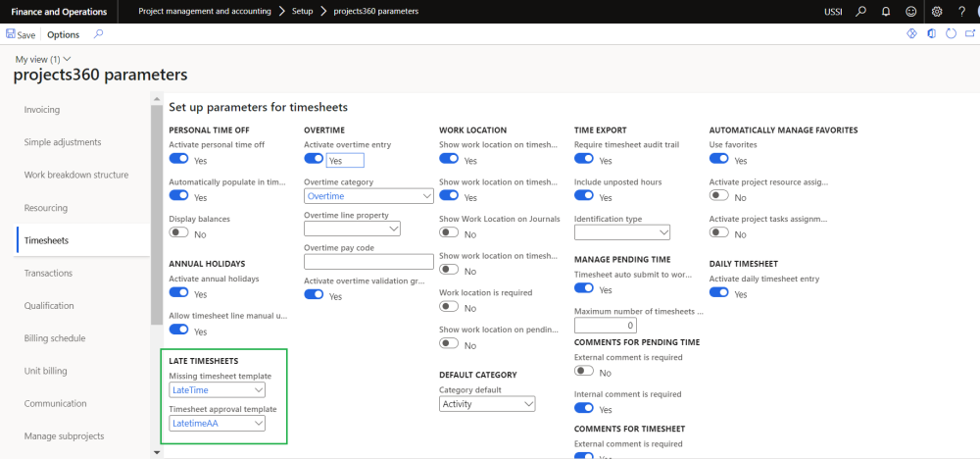This screenshot has height=459, width=980.
Task: Click the Save button
Action: tap(21, 34)
